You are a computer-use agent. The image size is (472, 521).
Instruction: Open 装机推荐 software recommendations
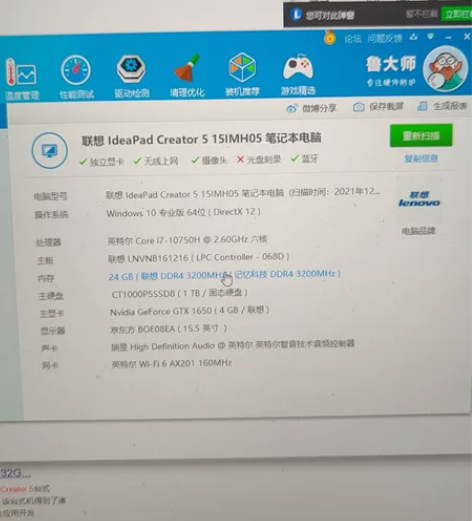pyautogui.click(x=242, y=75)
